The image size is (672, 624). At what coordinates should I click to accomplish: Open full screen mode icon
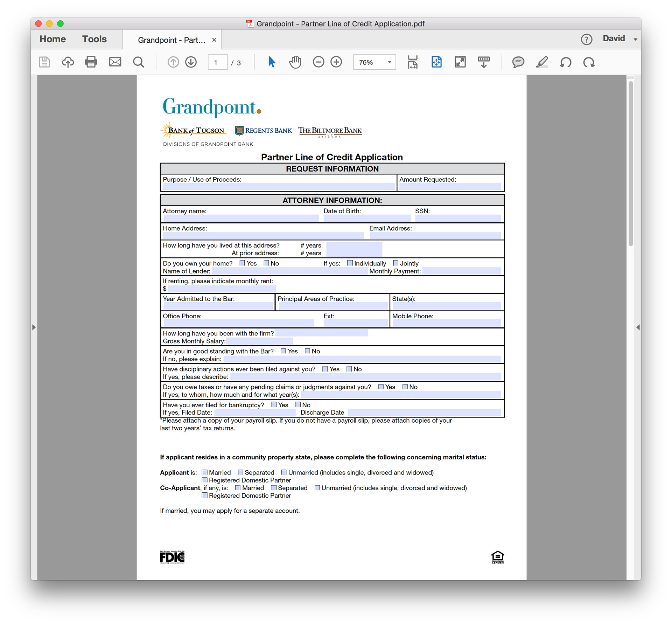(460, 62)
